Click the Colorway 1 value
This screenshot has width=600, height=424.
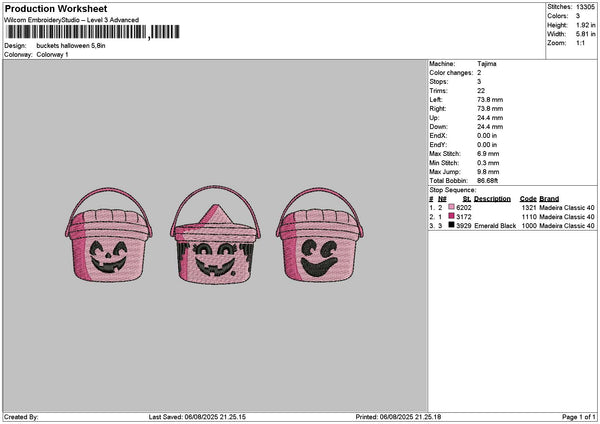52,54
